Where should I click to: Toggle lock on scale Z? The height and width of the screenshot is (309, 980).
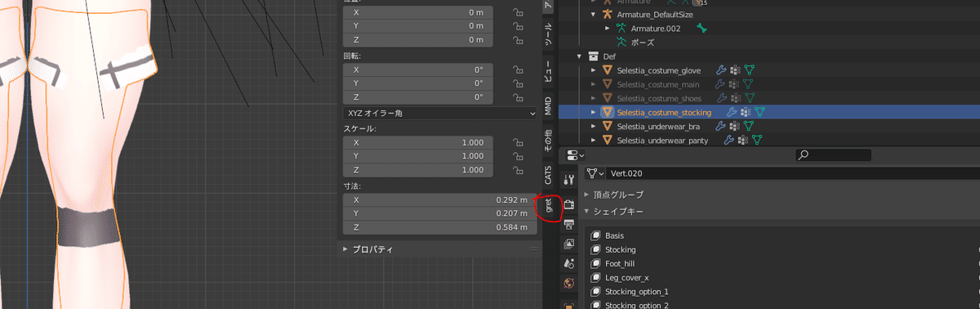click(518, 170)
